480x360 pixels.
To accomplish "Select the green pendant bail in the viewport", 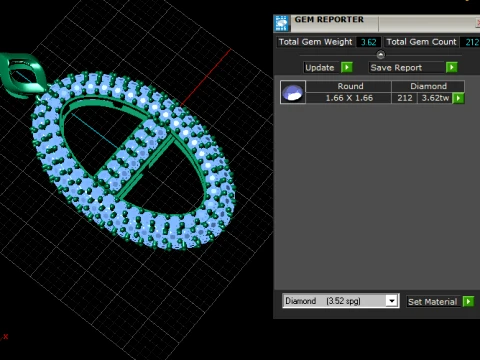I will click(23, 75).
